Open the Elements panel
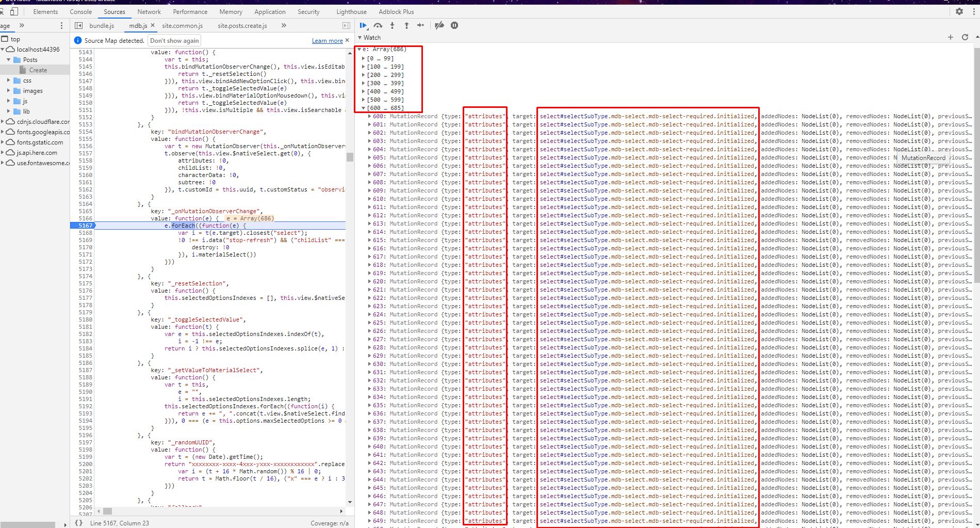The image size is (980, 528). (x=45, y=11)
